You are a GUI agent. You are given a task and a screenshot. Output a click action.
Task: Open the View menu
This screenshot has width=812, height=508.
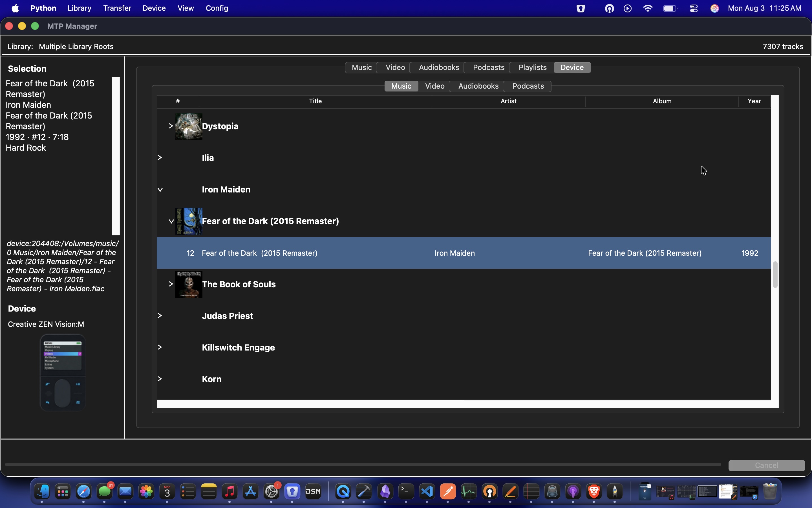186,8
